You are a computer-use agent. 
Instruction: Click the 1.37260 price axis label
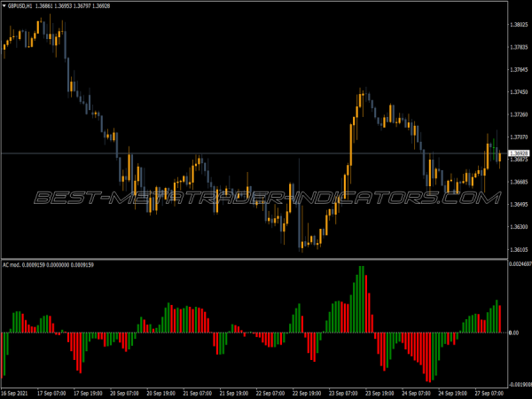[520, 115]
